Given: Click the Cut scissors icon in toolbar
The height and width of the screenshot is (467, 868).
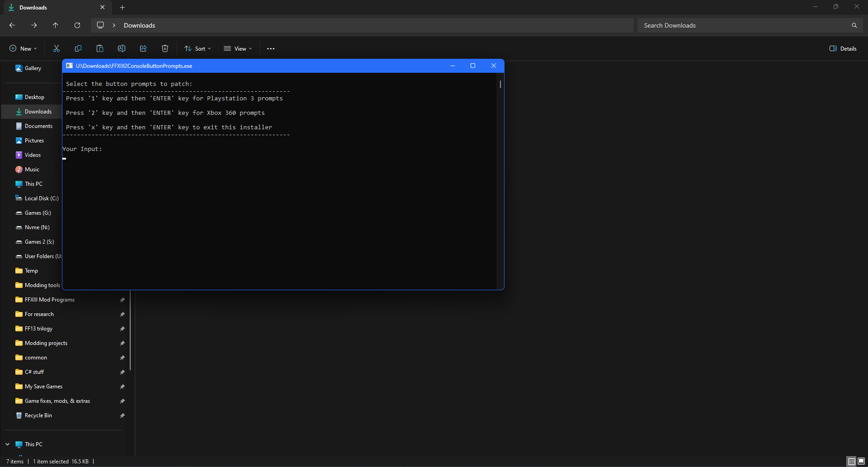Looking at the screenshot, I should click(57, 48).
